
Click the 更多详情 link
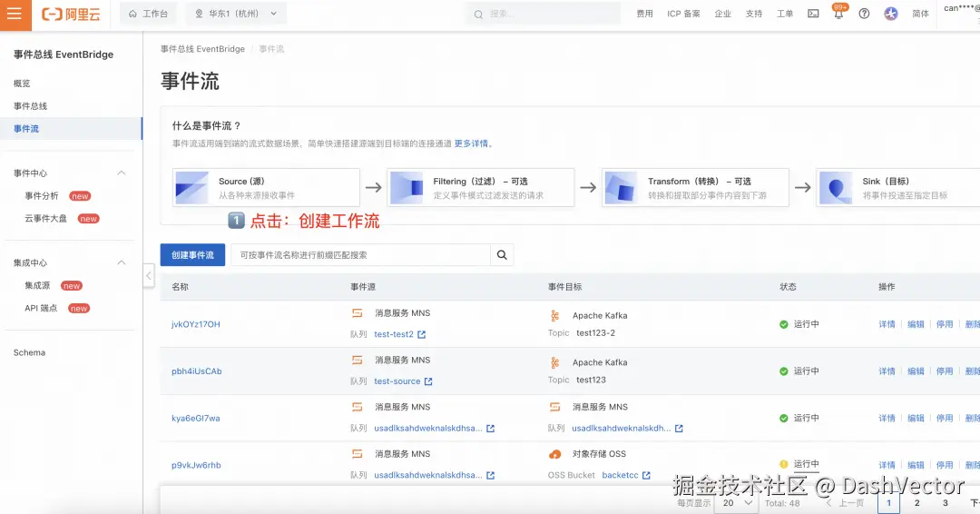point(471,143)
